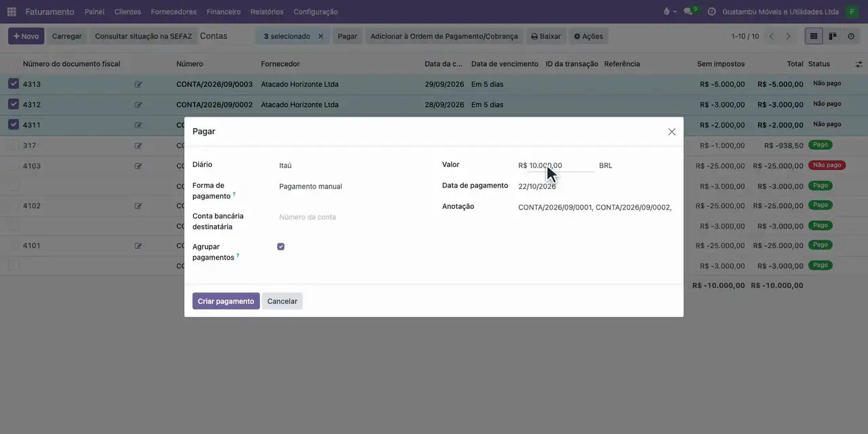The image size is (868, 434).
Task: Click edit icon for document 4102
Action: point(138,206)
